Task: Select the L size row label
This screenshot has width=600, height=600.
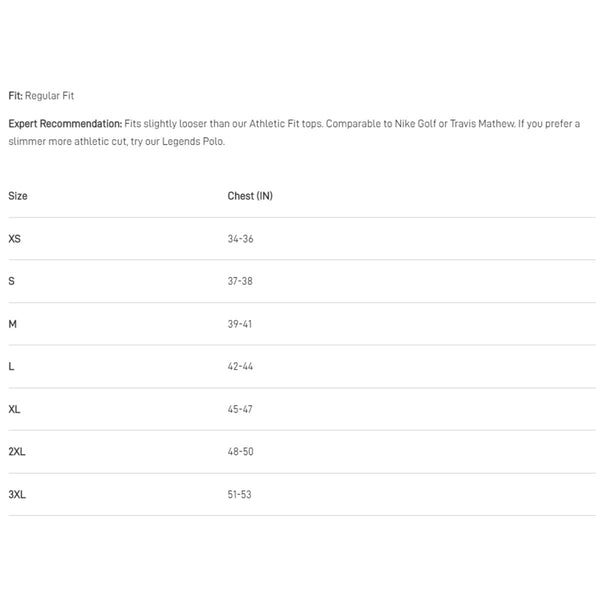Action: [11, 367]
